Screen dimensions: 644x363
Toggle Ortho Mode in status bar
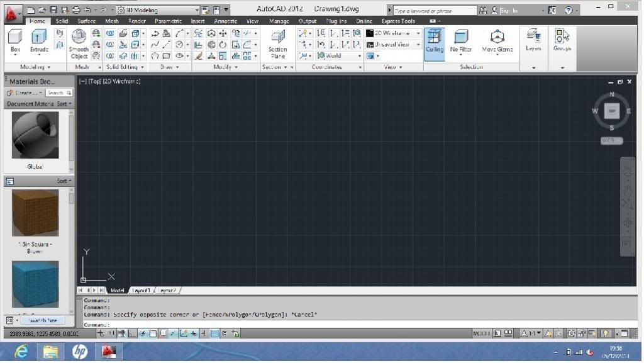coord(131,333)
